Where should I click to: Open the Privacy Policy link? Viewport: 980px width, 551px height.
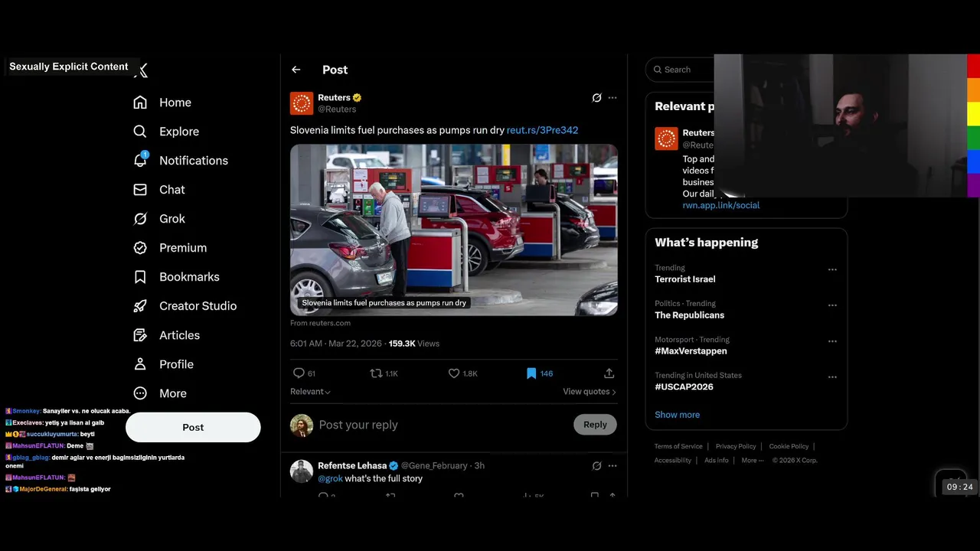[736, 446]
